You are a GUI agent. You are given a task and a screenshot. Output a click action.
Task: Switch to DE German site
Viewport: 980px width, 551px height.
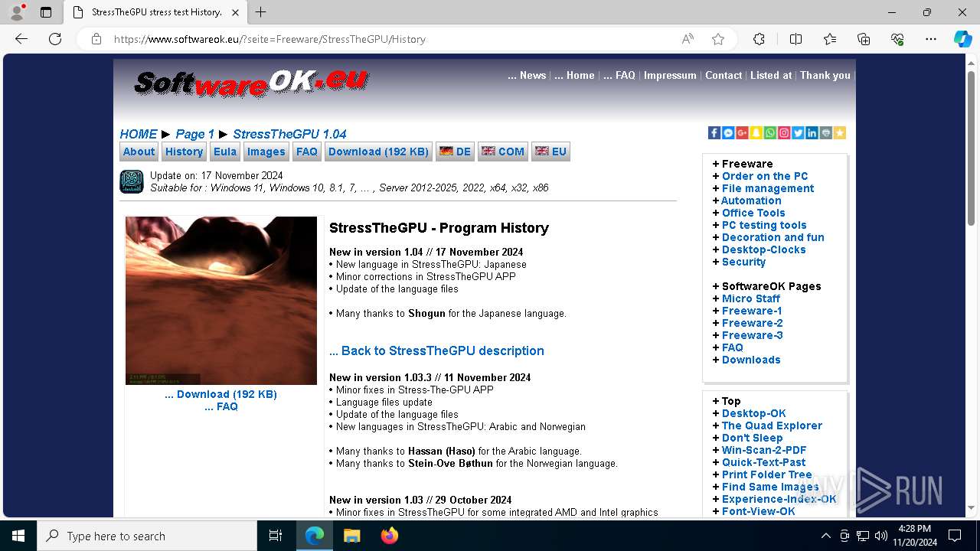click(x=455, y=152)
